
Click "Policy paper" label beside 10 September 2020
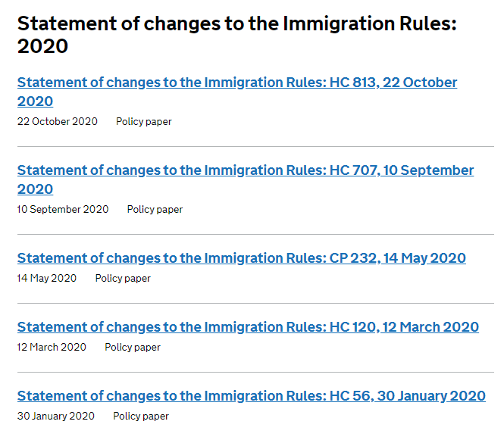(155, 209)
